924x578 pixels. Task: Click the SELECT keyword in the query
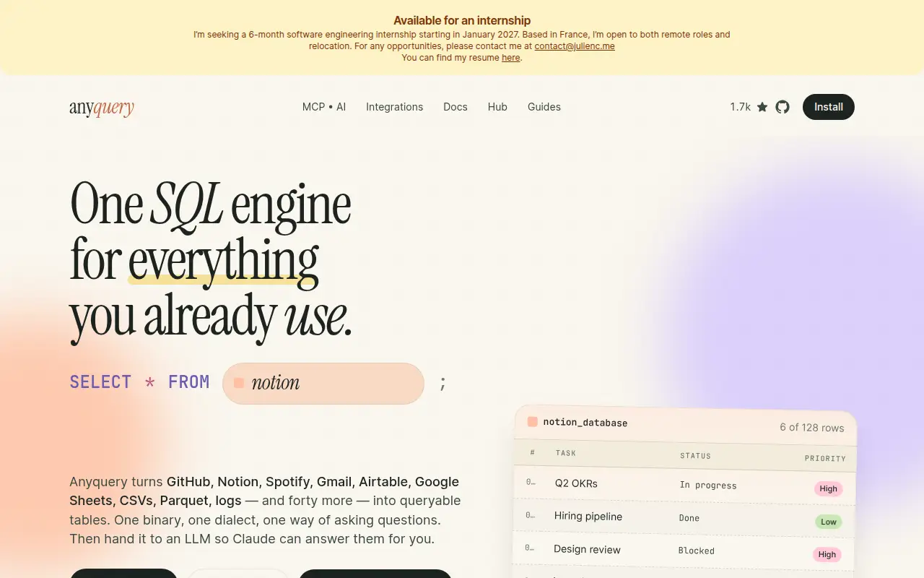[100, 382]
